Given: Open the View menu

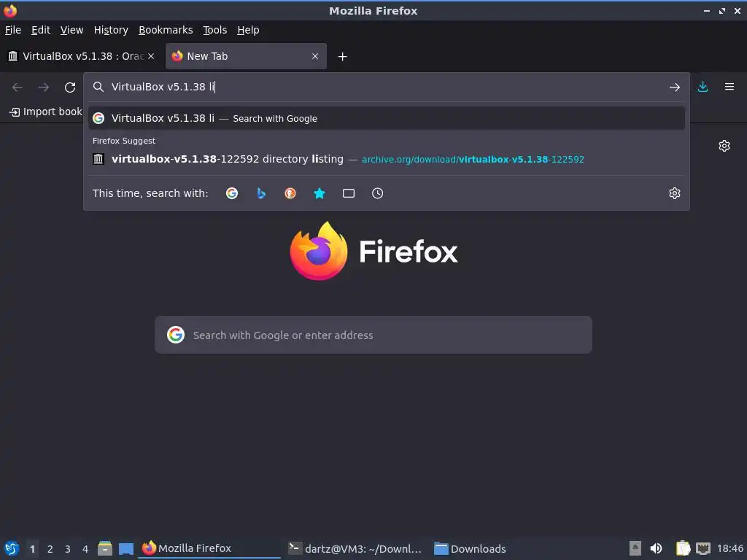Looking at the screenshot, I should (71, 30).
